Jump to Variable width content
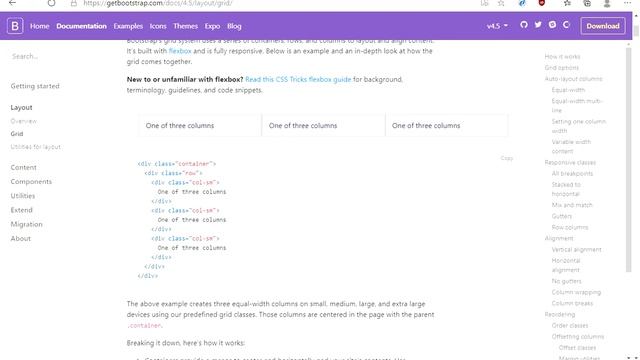 tap(571, 147)
